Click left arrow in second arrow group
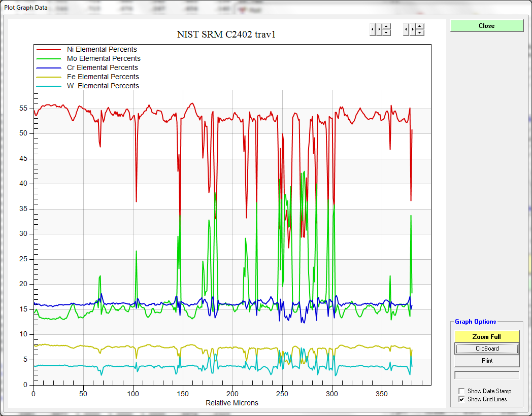This screenshot has height=416, width=532. point(406,30)
